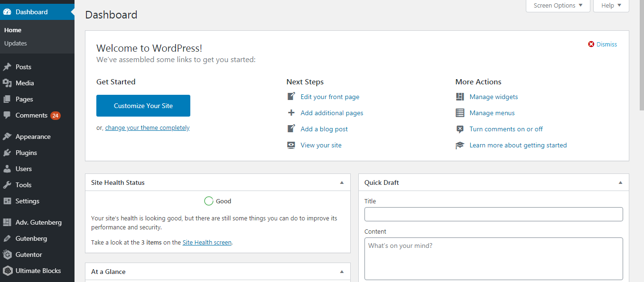The image size is (644, 282).
Task: Open the Ultimate Blocks menu
Action: (x=37, y=271)
